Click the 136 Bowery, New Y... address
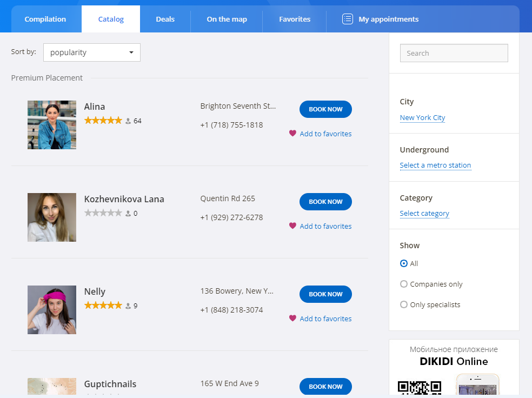 [x=237, y=291]
